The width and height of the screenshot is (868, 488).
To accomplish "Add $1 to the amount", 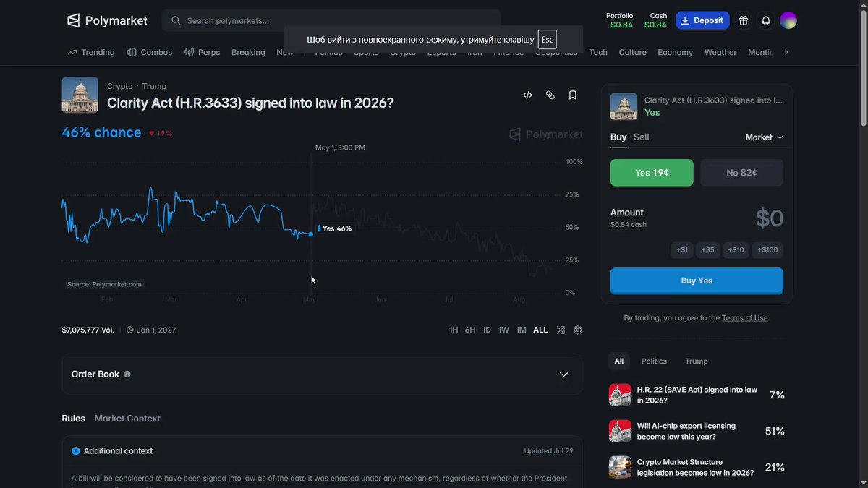I will click(682, 250).
